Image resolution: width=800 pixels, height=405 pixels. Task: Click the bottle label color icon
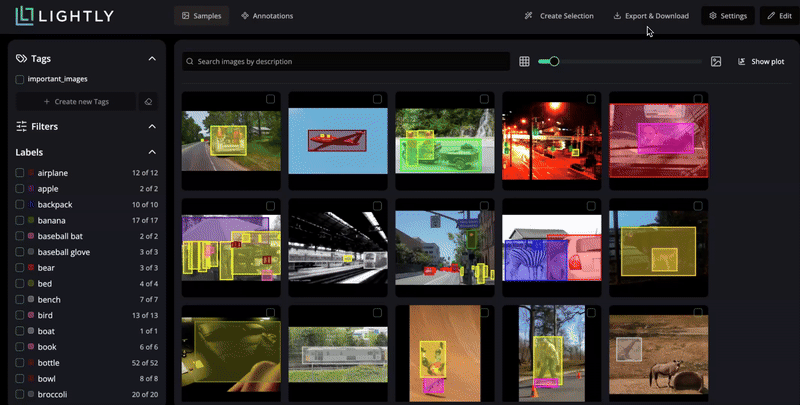pyautogui.click(x=31, y=363)
